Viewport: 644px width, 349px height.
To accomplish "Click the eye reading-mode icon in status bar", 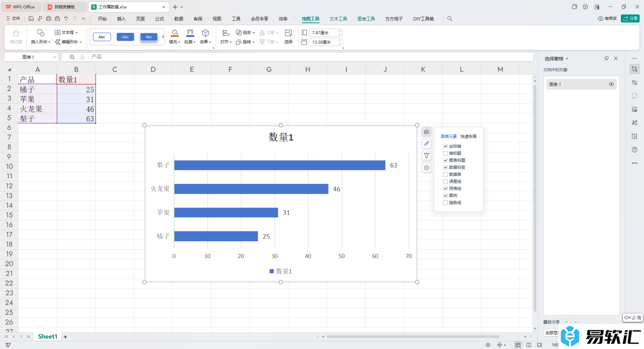I will click(x=488, y=345).
